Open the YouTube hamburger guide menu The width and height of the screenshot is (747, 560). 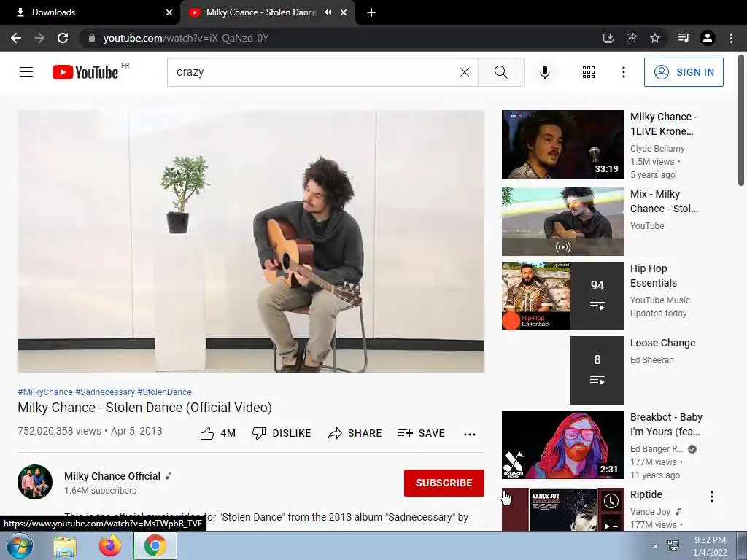point(26,72)
